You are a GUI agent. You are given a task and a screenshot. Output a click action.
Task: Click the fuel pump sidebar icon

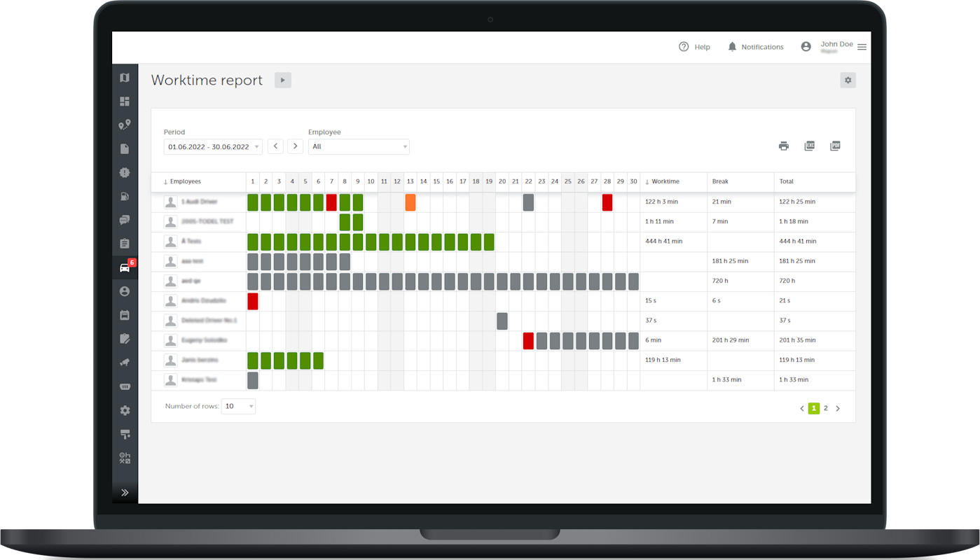point(125,197)
